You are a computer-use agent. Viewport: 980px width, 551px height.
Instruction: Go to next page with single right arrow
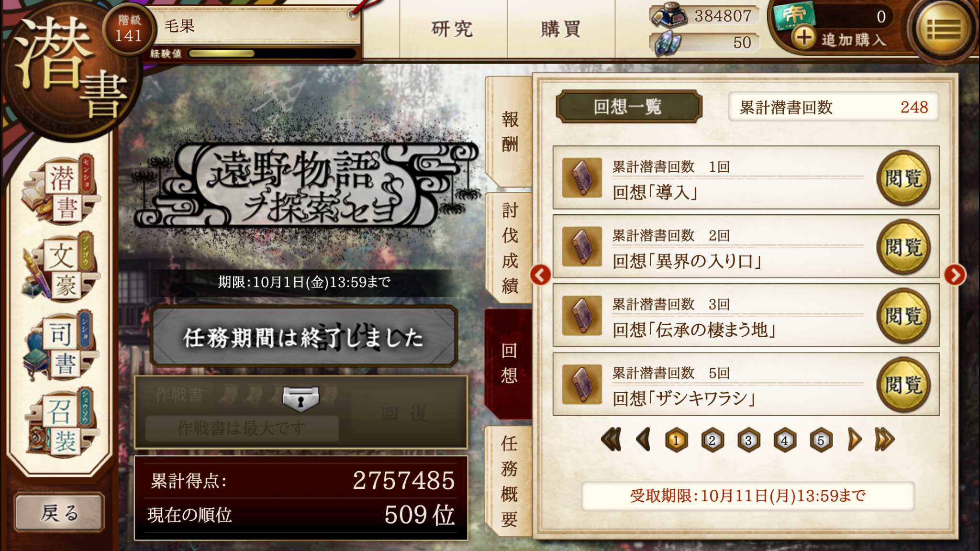[x=854, y=440]
